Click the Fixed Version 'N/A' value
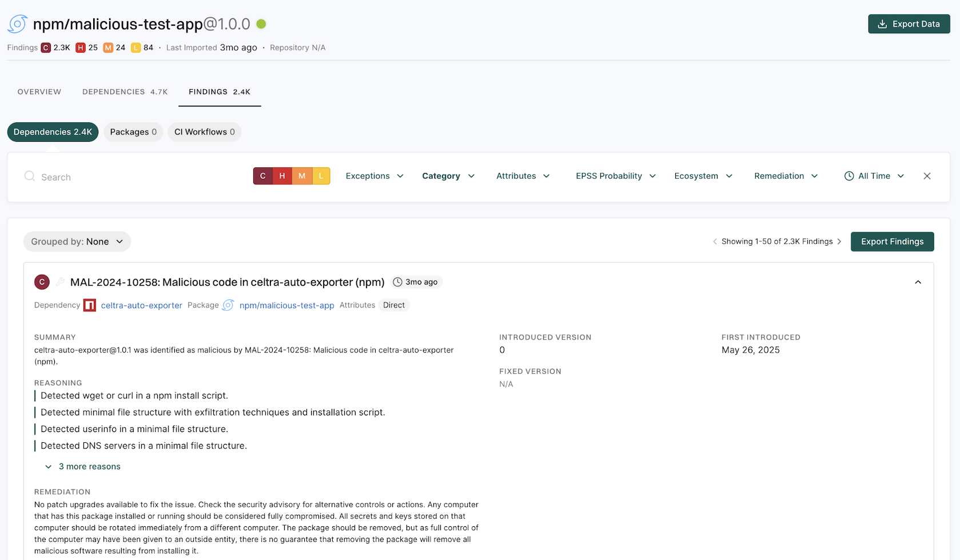This screenshot has height=560, width=960. [x=506, y=384]
